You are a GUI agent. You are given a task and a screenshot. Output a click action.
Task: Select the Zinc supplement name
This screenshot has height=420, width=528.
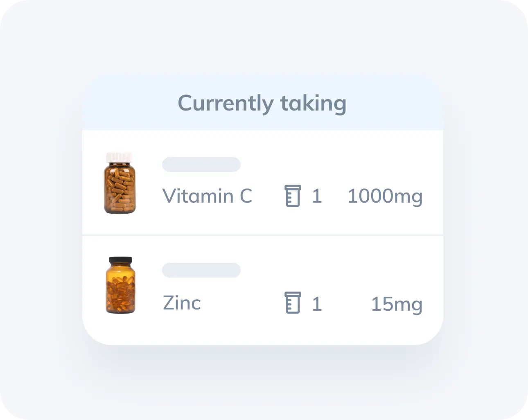(x=182, y=303)
